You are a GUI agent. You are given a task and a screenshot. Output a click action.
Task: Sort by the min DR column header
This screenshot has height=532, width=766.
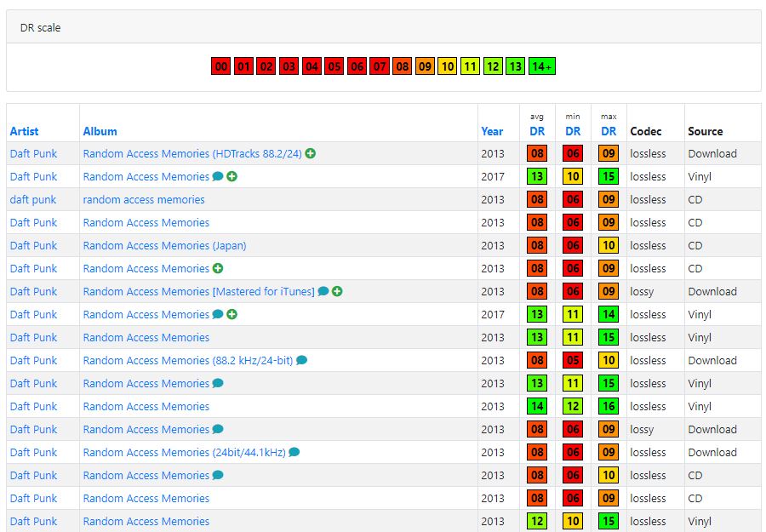click(x=573, y=131)
